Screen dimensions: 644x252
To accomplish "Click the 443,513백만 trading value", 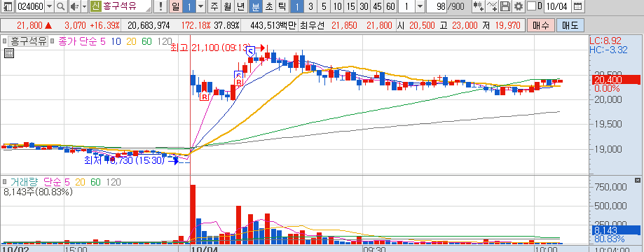I will tap(273, 25).
